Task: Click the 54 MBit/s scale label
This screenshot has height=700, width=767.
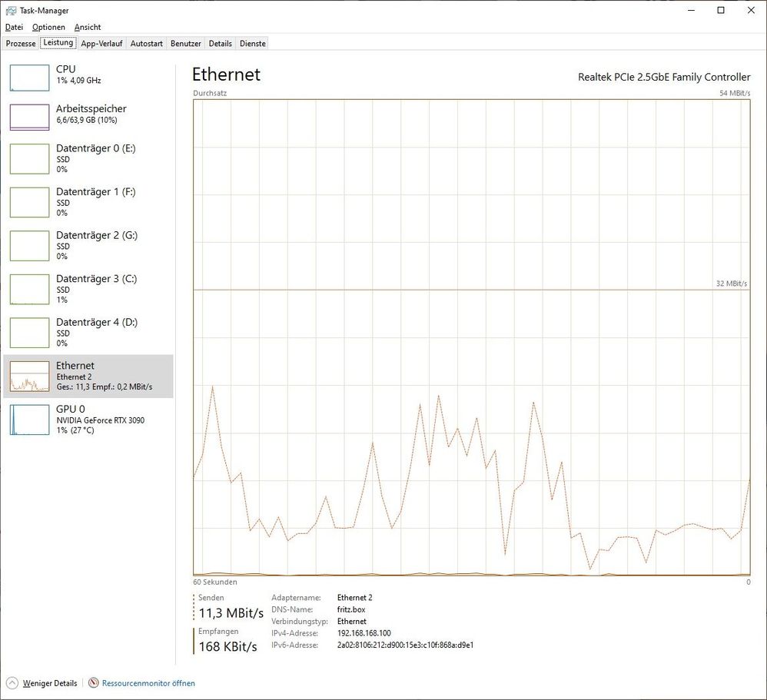Action: (735, 93)
